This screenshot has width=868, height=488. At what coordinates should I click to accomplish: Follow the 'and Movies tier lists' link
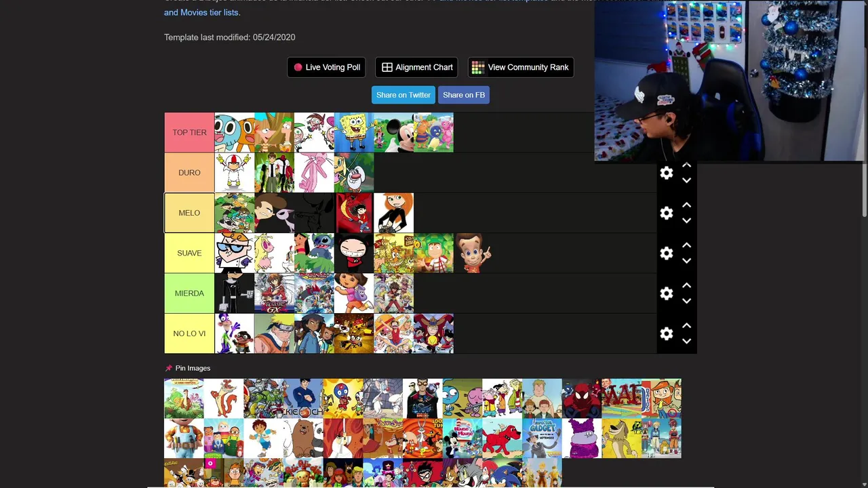[201, 12]
